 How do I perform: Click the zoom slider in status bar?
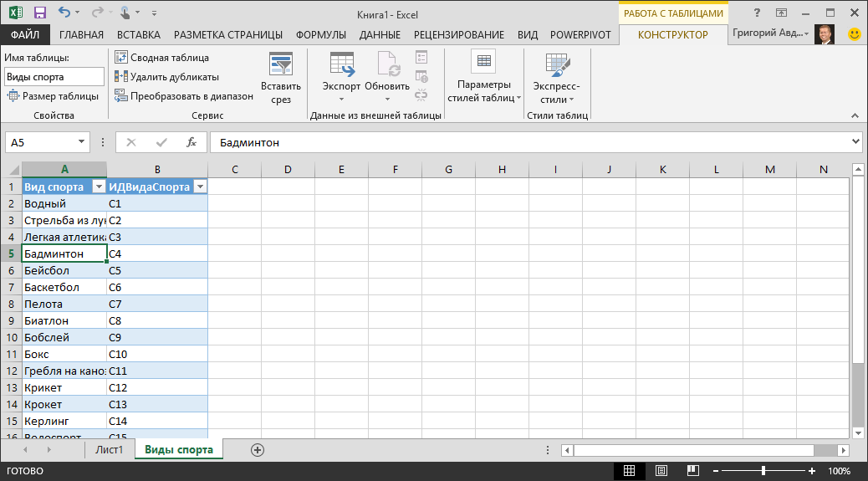763,472
